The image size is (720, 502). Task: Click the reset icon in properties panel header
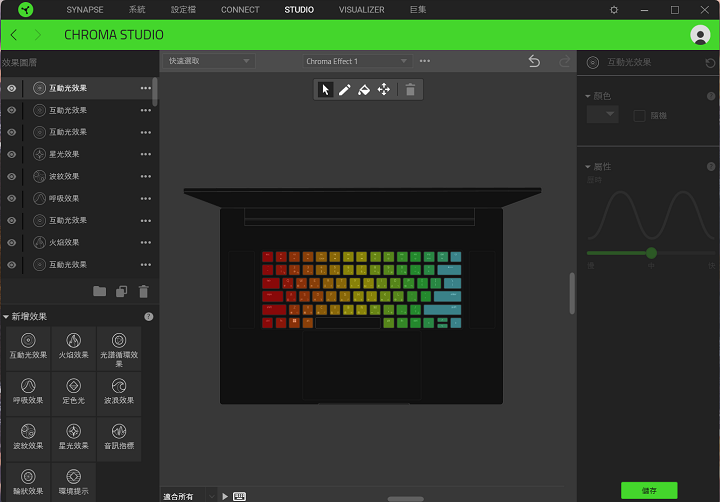(x=710, y=63)
